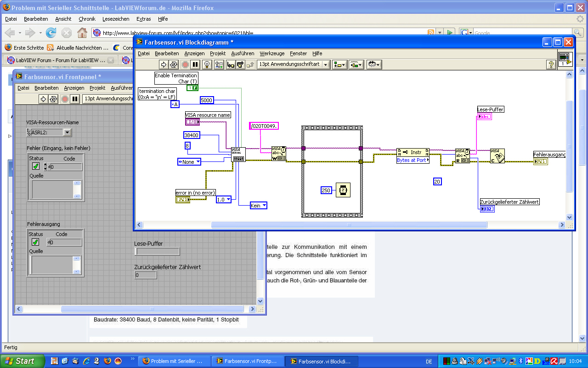
Task: Open the Fenster menu in Blockdiagramm
Action: [299, 53]
